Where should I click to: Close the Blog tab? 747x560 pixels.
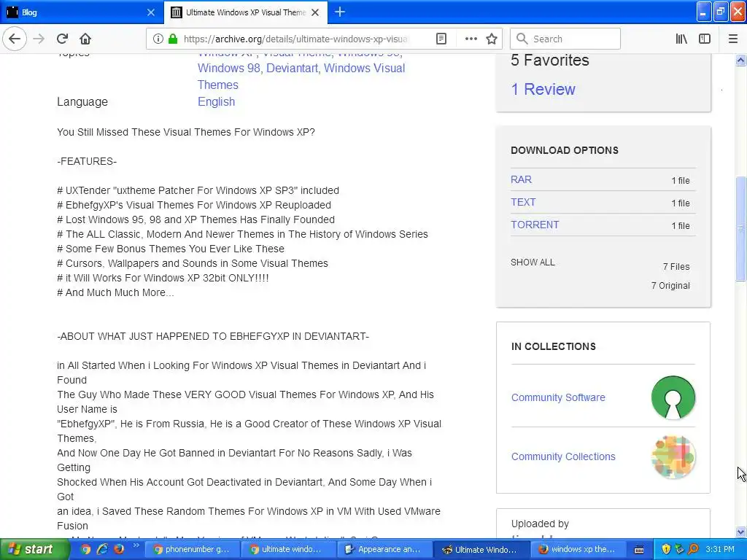(151, 12)
